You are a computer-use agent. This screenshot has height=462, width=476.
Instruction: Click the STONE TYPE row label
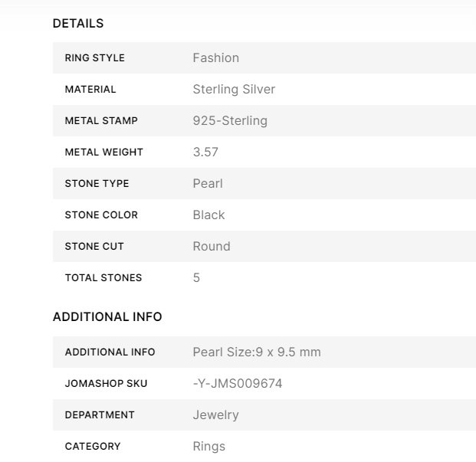[97, 184]
